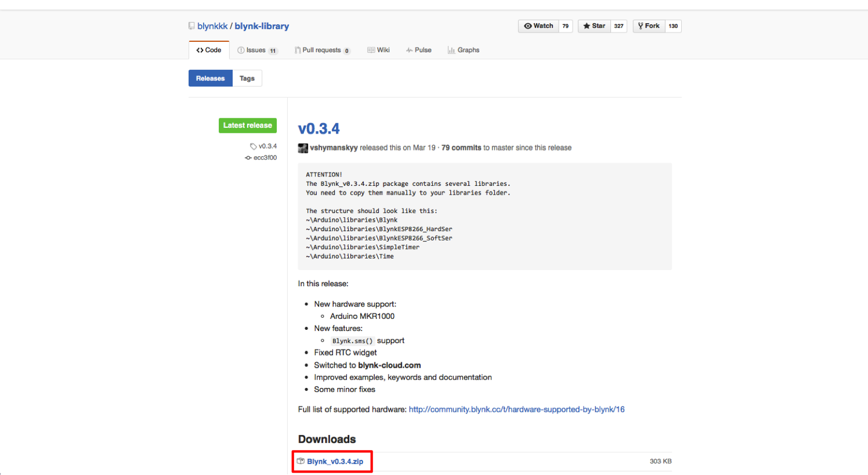Click the zip package icon in Downloads
This screenshot has width=868, height=475.
click(x=301, y=461)
